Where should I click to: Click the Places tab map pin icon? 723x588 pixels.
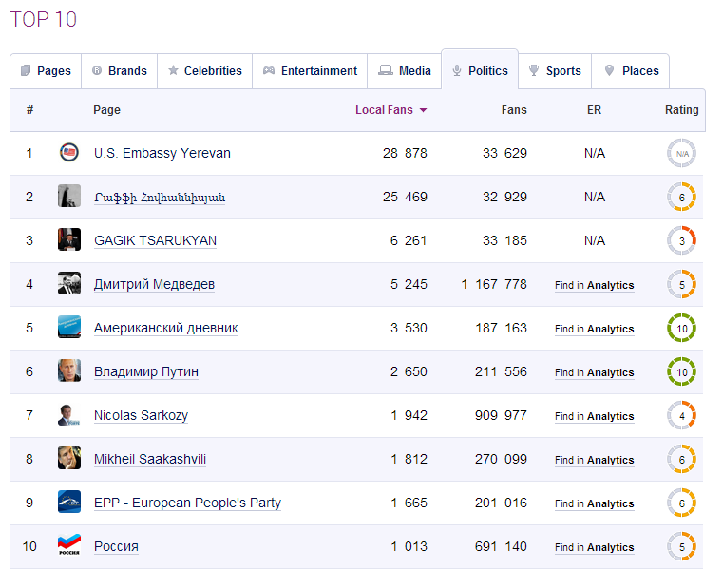coord(609,70)
